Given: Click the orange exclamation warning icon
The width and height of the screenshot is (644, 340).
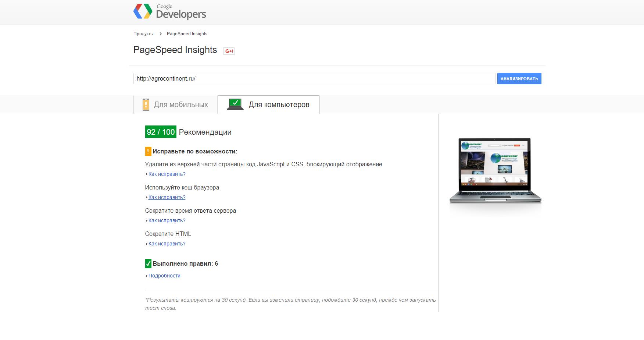Looking at the screenshot, I should (148, 151).
